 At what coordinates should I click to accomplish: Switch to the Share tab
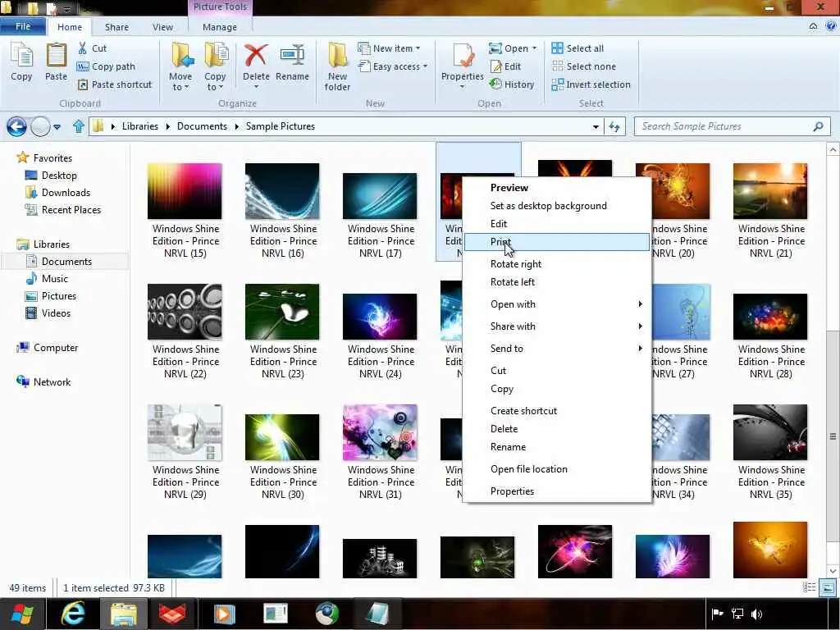(x=116, y=27)
